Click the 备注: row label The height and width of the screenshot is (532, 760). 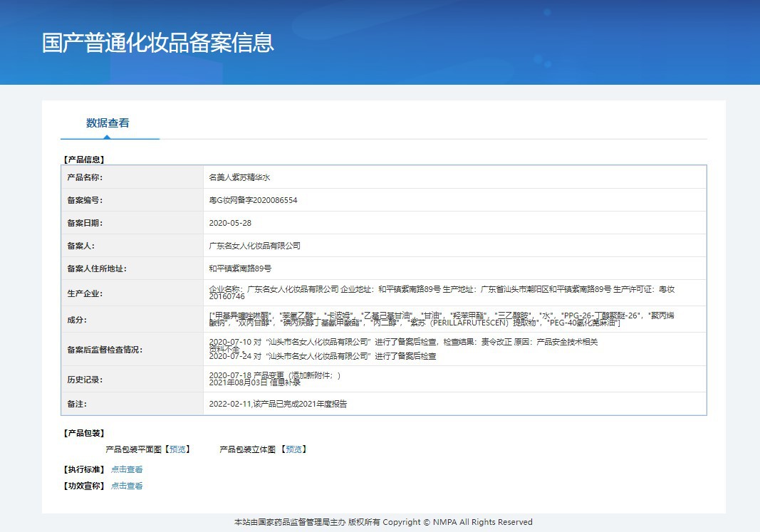[77, 404]
